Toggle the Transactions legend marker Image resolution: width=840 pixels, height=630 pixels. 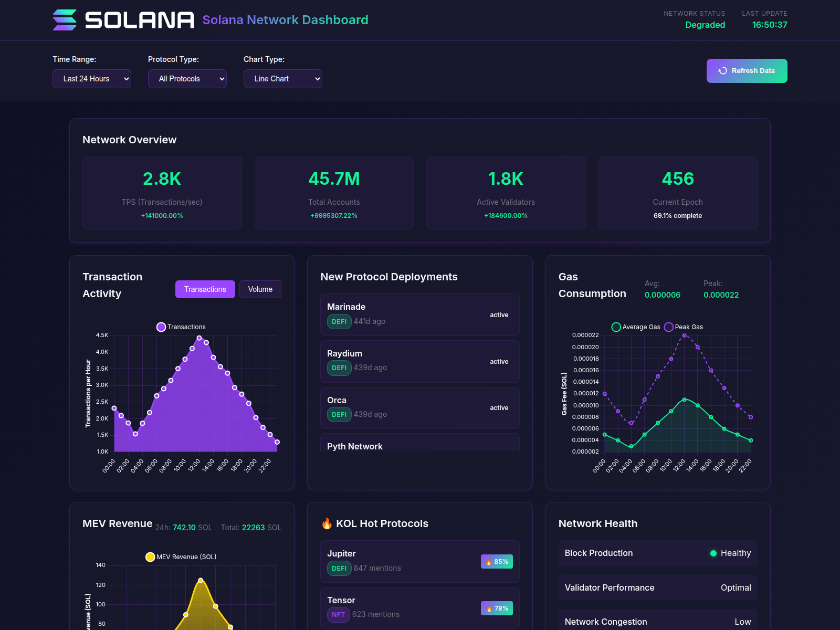click(x=161, y=327)
